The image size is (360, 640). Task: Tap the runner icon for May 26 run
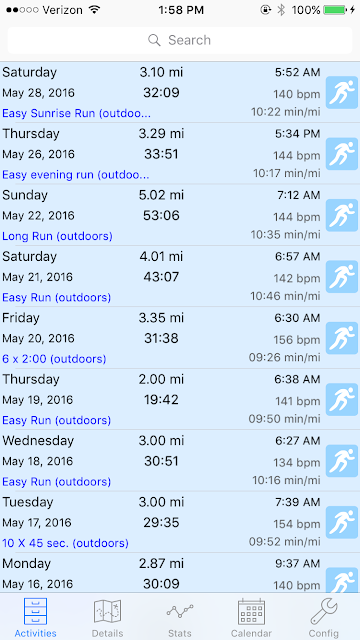coord(342,154)
